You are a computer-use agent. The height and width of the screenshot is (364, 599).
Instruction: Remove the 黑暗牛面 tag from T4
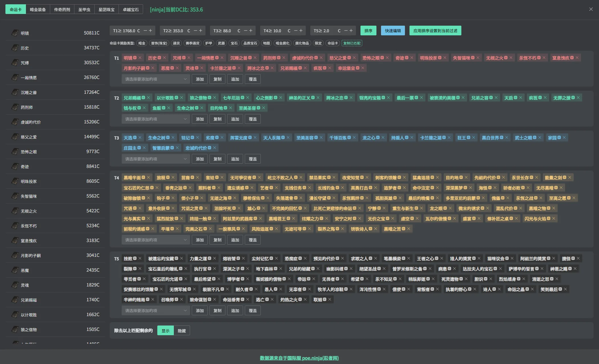148,178
